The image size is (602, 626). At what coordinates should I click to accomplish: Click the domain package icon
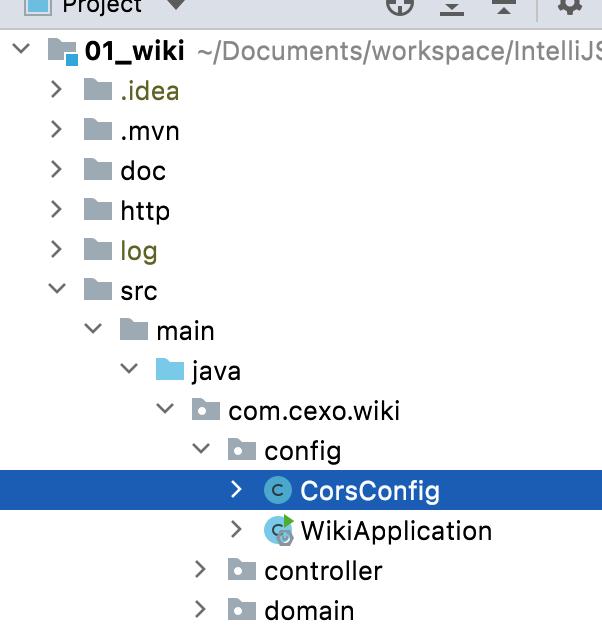click(242, 608)
